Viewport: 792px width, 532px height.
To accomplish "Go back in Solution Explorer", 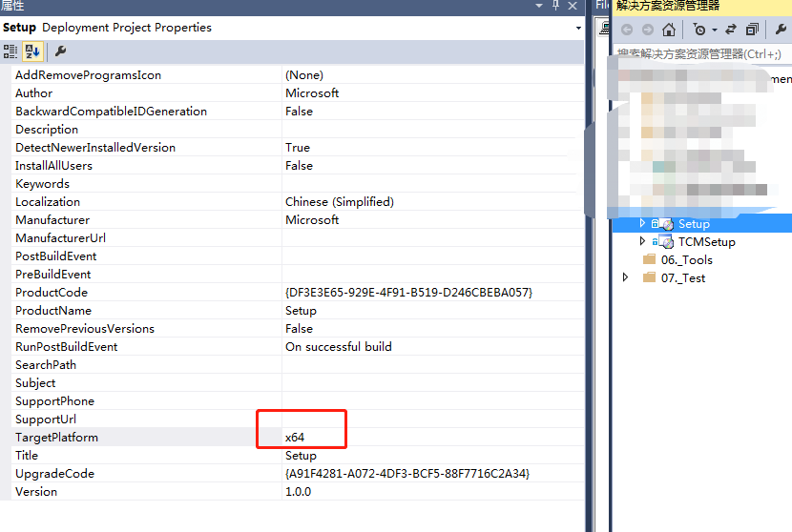I will [x=627, y=30].
